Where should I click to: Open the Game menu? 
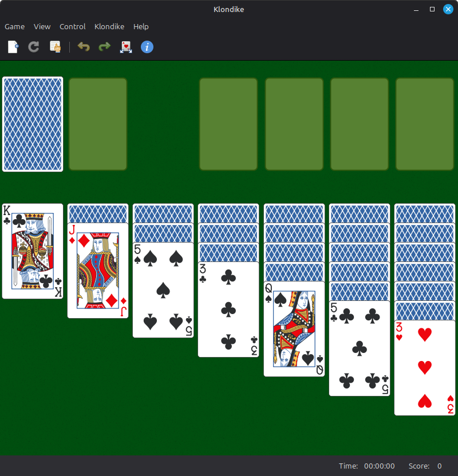(14, 27)
